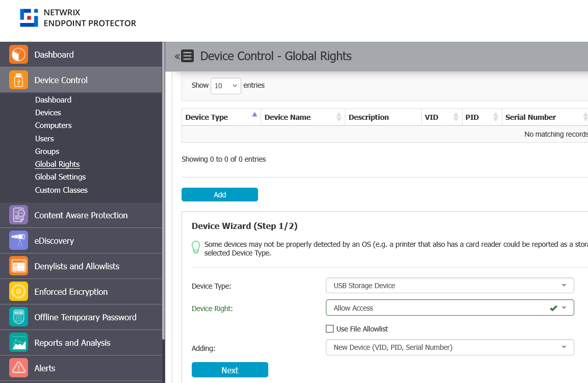588x383 pixels.
Task: Open the Denylists and Allowlists icon
Action: [x=18, y=266]
